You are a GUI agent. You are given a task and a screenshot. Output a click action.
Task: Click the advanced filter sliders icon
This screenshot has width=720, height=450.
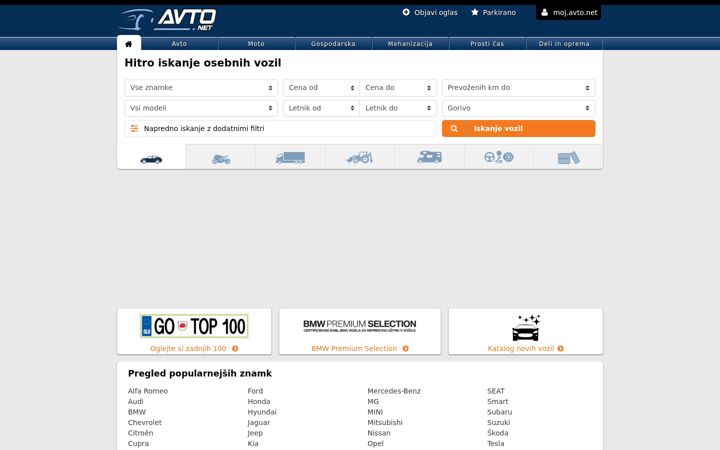(x=134, y=129)
